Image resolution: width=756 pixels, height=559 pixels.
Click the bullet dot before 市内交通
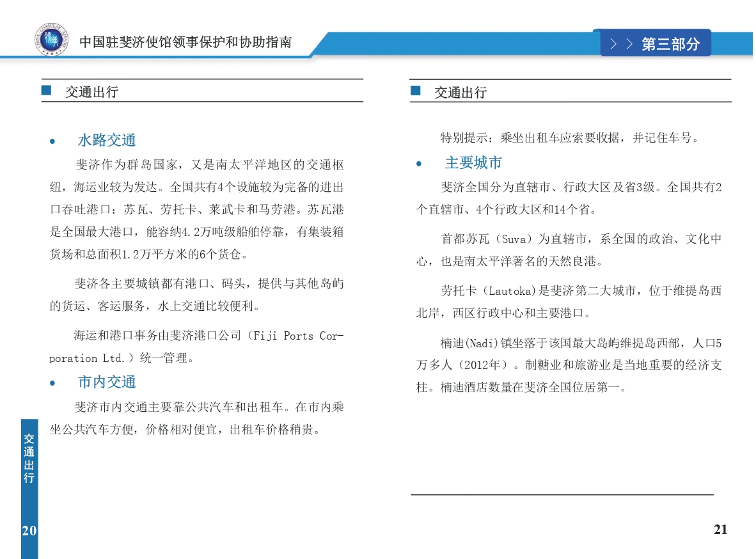[53, 383]
